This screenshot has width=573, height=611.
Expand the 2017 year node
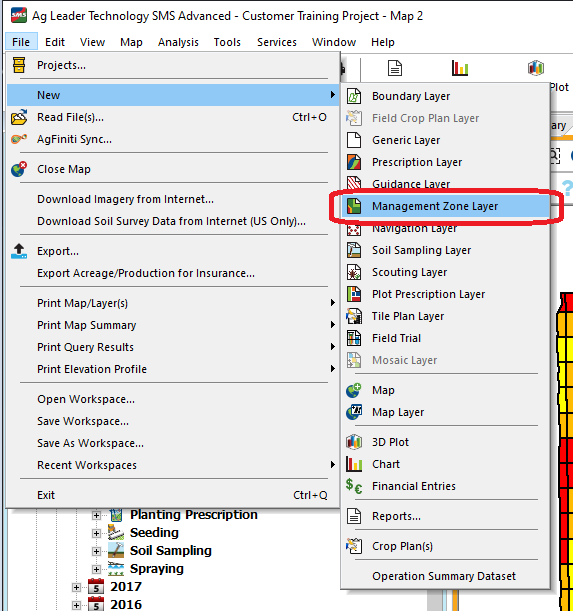point(76,587)
